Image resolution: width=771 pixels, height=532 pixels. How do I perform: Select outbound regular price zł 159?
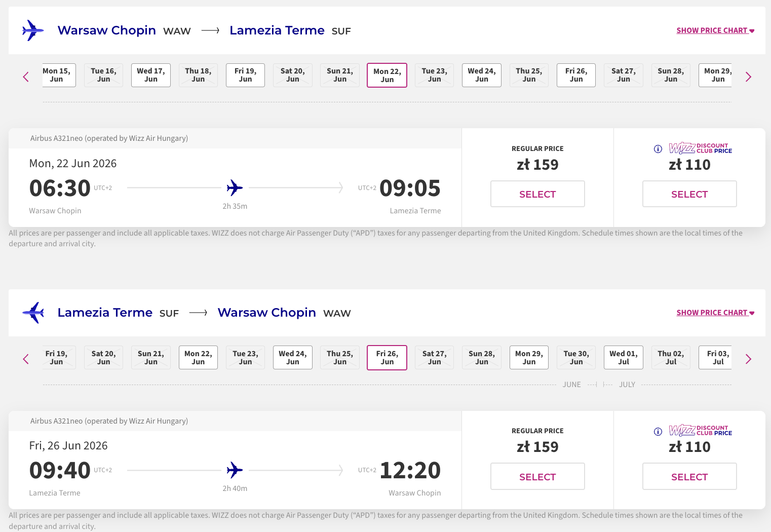point(537,194)
